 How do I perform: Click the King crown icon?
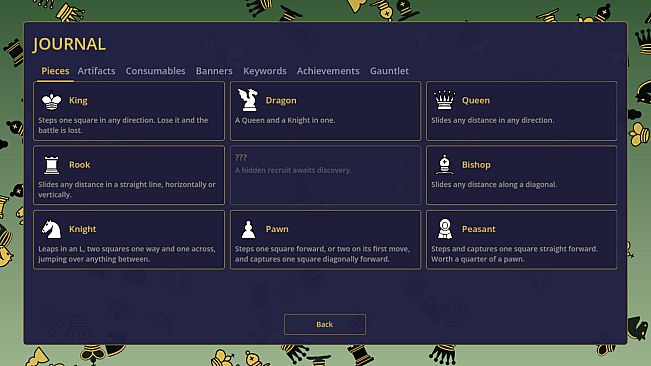tap(51, 101)
